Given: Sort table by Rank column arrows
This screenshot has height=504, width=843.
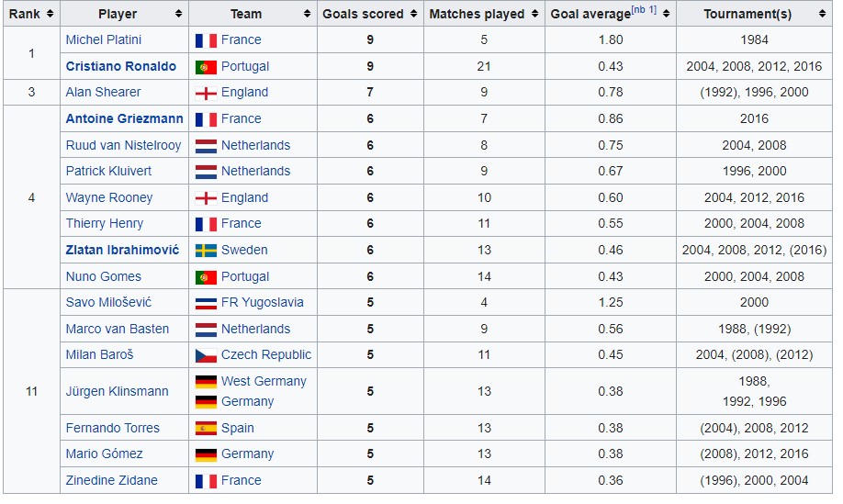Looking at the screenshot, I should 50,14.
